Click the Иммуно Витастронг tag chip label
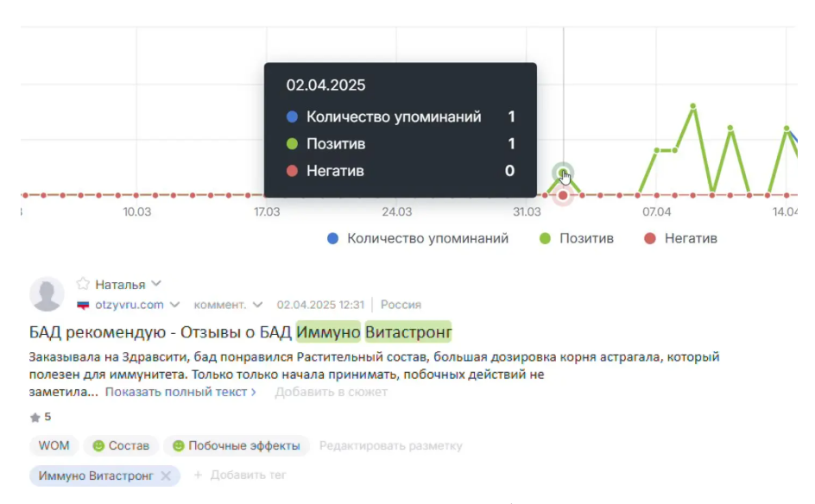 [x=96, y=476]
